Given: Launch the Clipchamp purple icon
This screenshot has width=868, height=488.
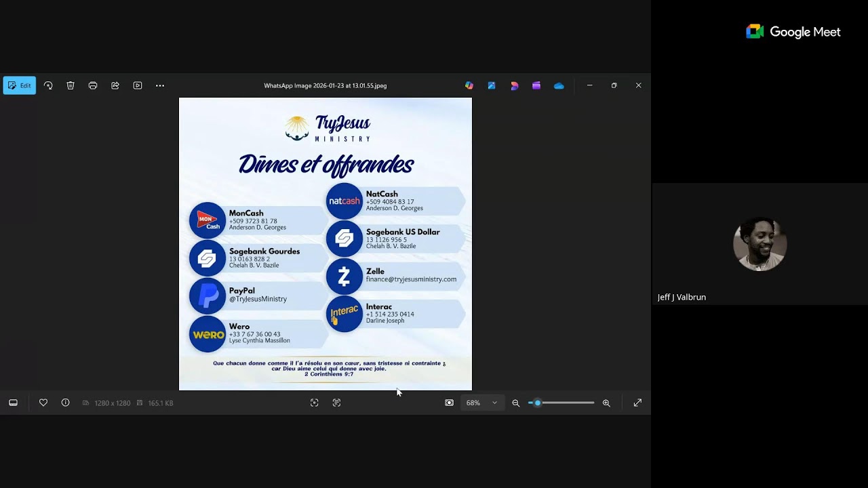Looking at the screenshot, I should click(x=536, y=85).
